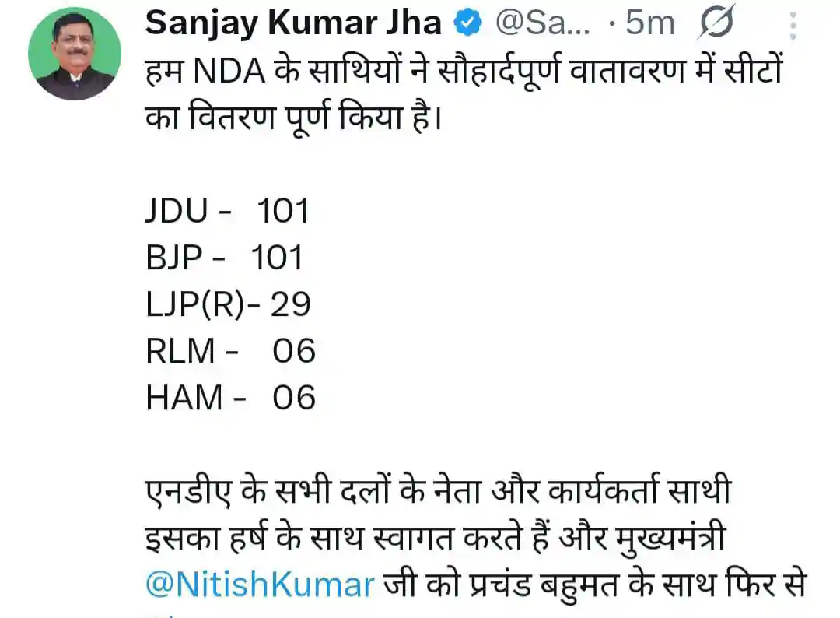Open the three-dot more options menu

pyautogui.click(x=793, y=26)
